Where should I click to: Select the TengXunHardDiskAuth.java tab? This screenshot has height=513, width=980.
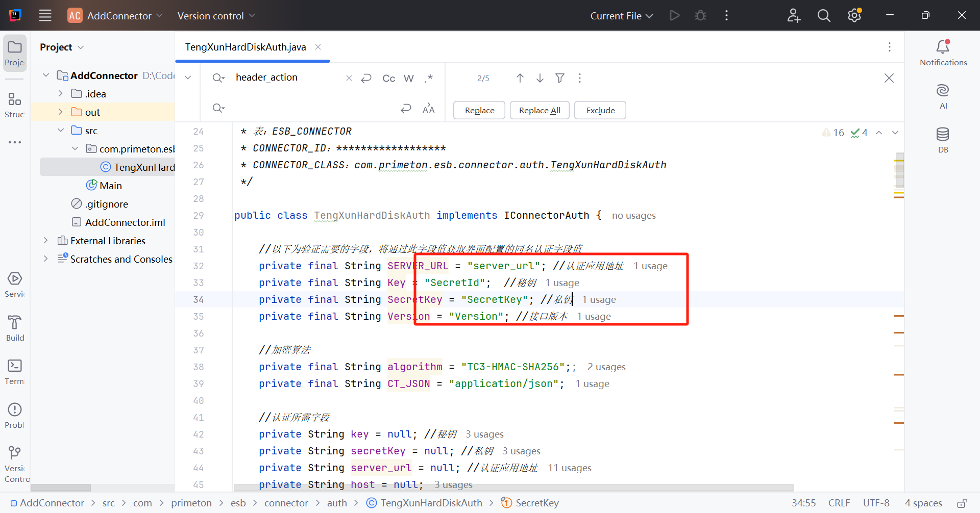coord(246,47)
